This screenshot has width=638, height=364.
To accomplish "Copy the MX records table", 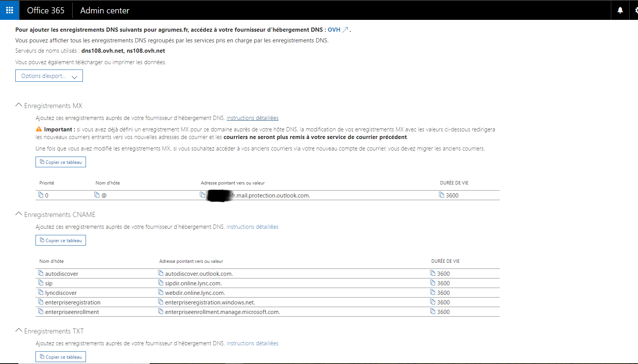I will pos(61,162).
